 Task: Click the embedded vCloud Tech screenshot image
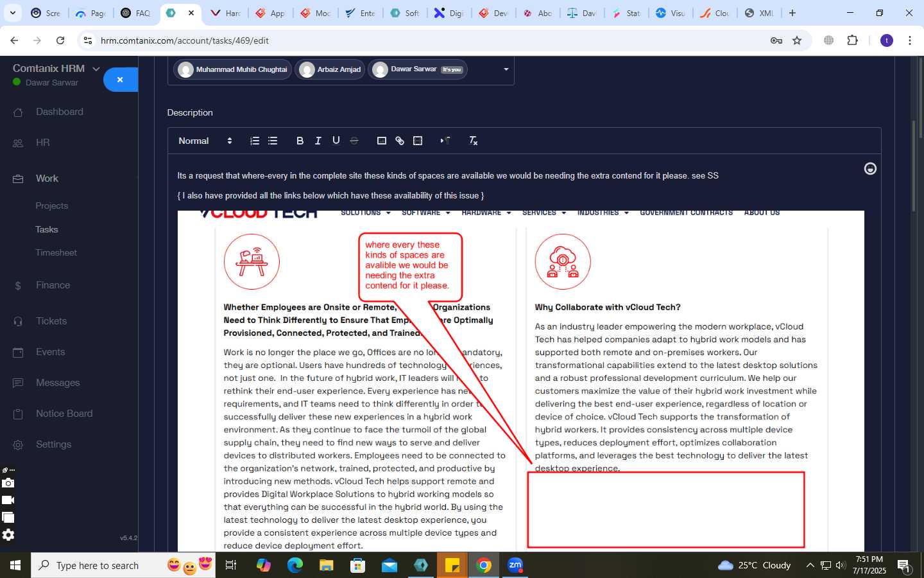520,380
